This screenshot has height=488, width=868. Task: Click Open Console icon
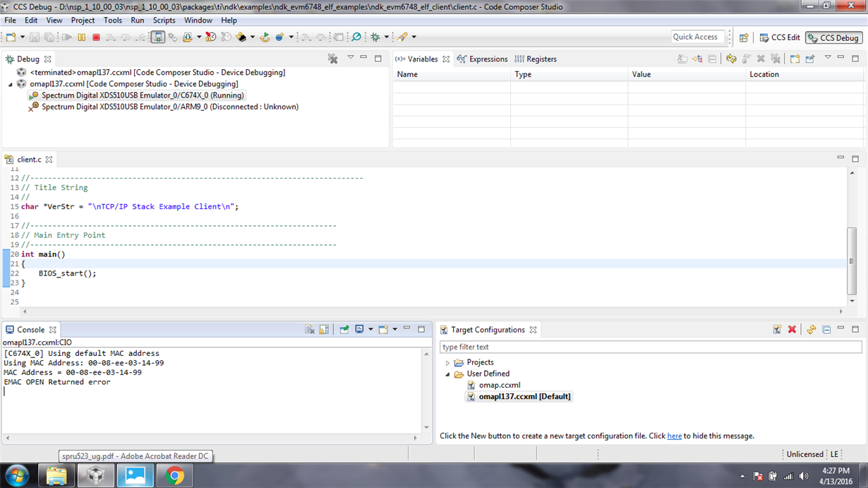pyautogui.click(x=383, y=329)
